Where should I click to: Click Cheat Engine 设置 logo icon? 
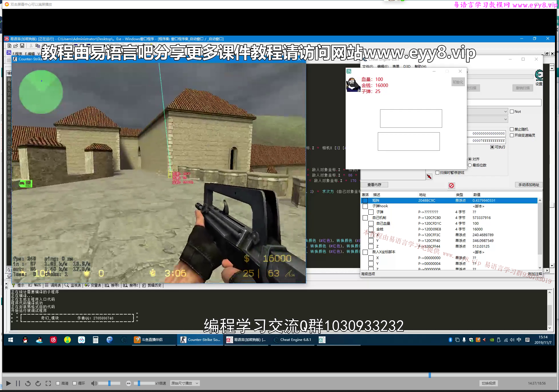[539, 75]
